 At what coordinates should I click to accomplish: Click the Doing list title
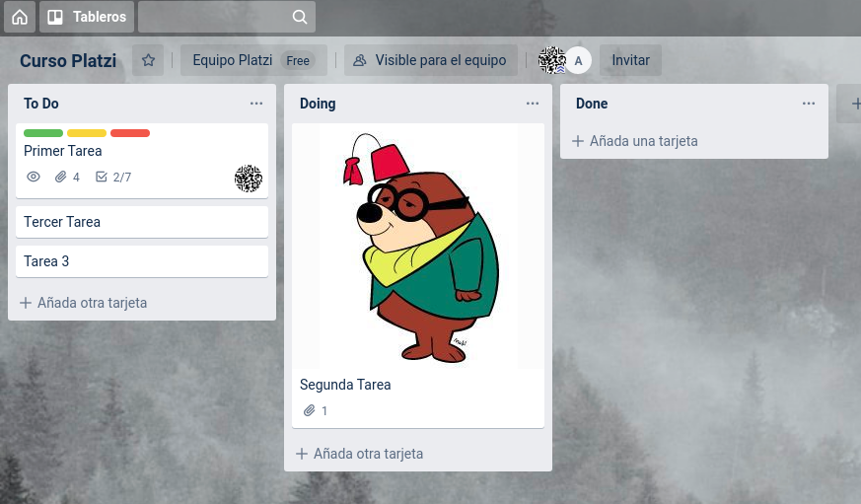click(x=318, y=104)
